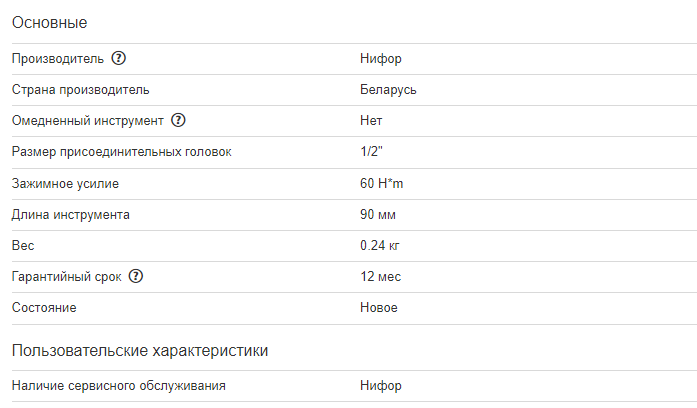Open the Омедненный инструмент help tooltip icon

179,121
